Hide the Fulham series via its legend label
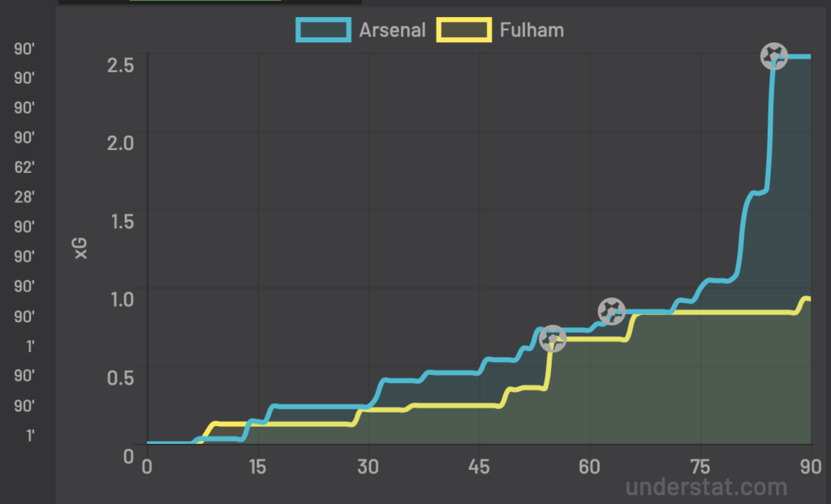Image resolution: width=831 pixels, height=504 pixels. [x=532, y=30]
